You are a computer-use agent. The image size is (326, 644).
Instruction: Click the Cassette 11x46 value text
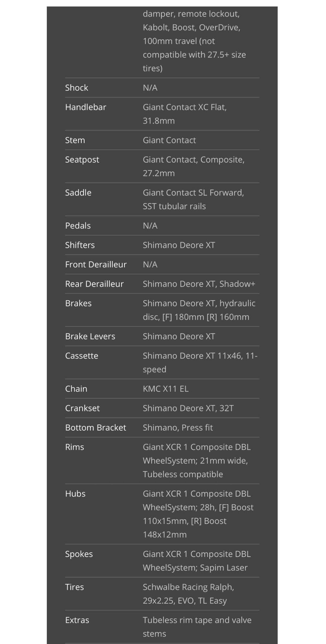[x=200, y=356]
